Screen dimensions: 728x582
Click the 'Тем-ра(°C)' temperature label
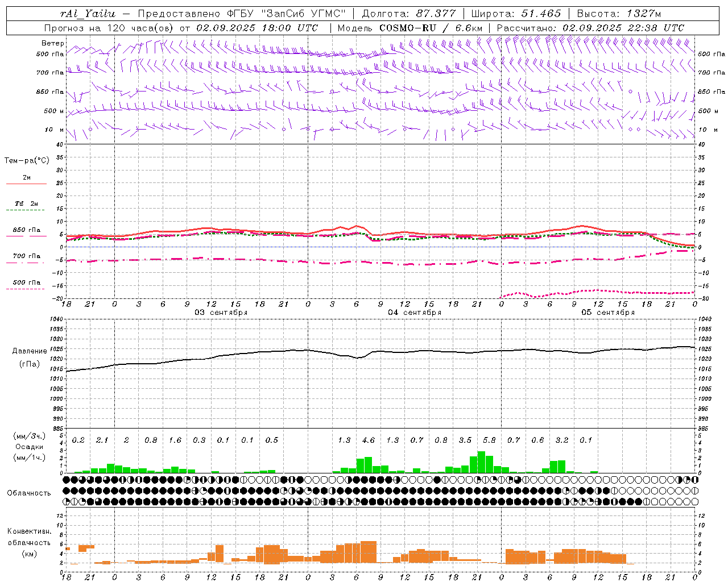click(27, 161)
